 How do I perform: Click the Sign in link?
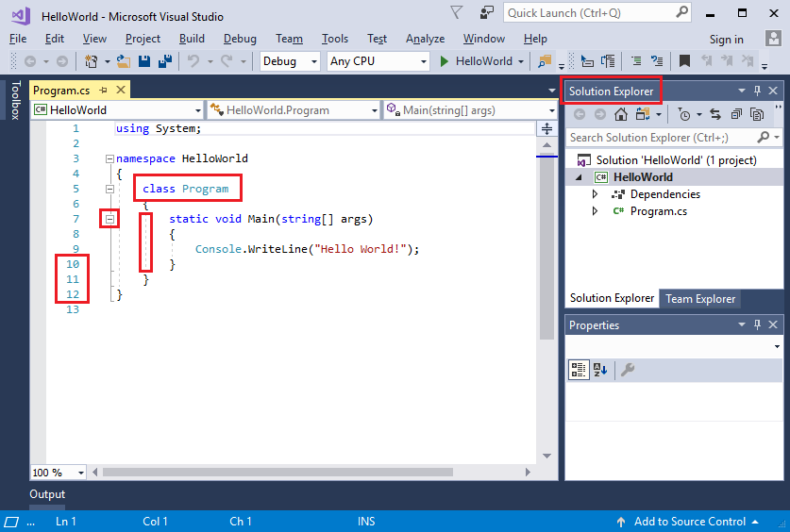(x=726, y=39)
